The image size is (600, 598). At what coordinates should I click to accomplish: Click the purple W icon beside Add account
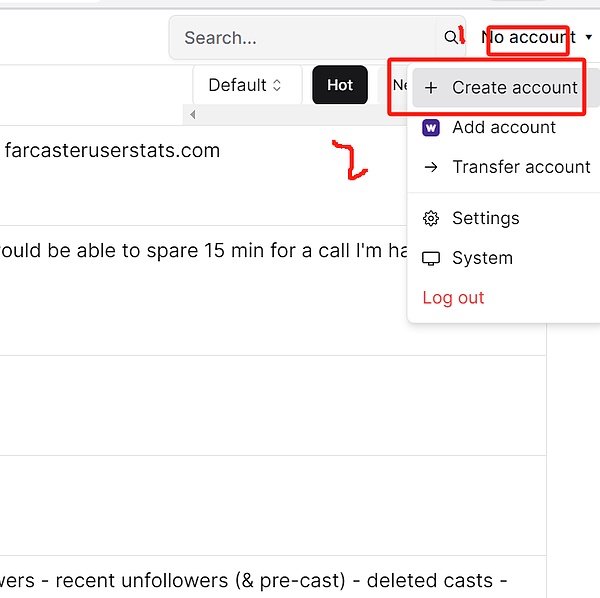point(432,128)
